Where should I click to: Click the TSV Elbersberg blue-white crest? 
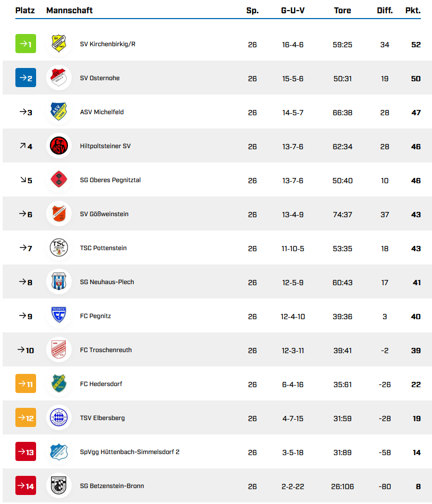[59, 417]
